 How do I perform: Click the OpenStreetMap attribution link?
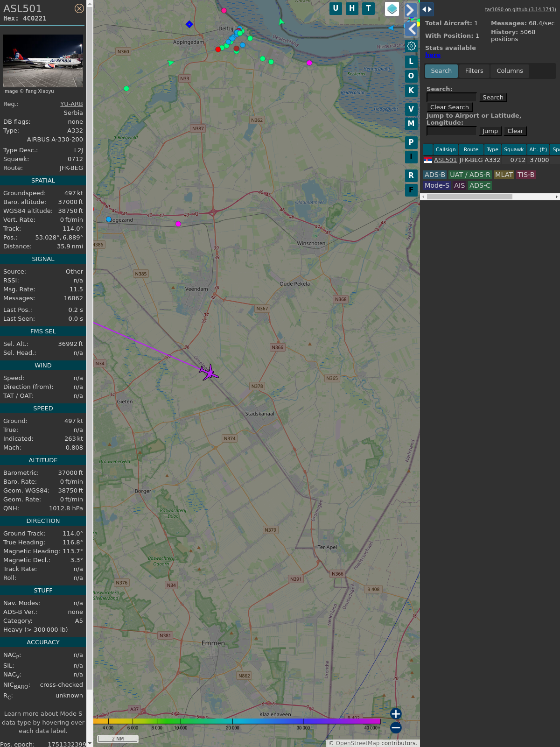(357, 743)
